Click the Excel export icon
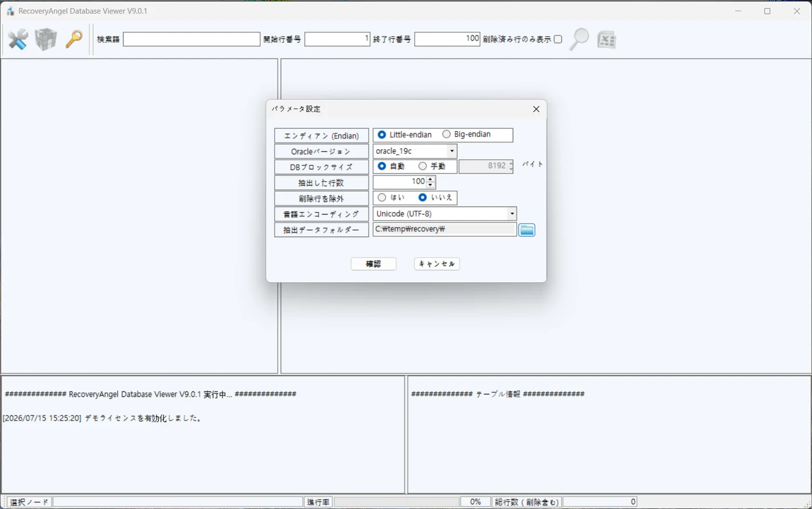Screen dimensions: 812x509 (606, 39)
